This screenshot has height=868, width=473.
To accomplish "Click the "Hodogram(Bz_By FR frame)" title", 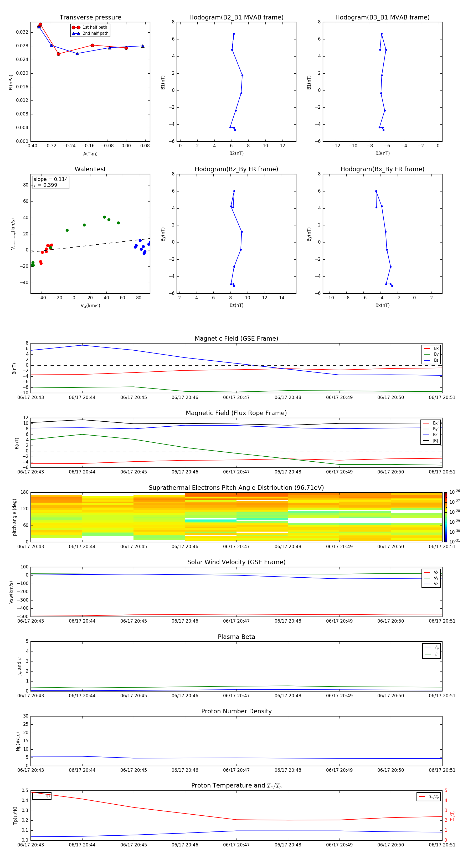I will pos(236,169).
